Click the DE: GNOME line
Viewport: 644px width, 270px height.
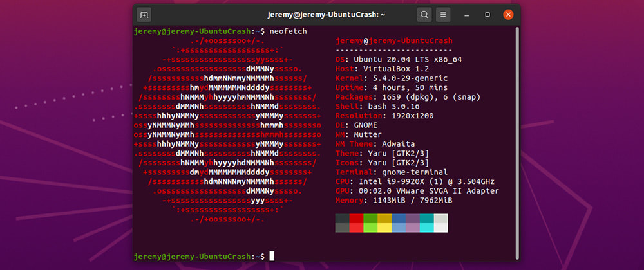tap(357, 126)
